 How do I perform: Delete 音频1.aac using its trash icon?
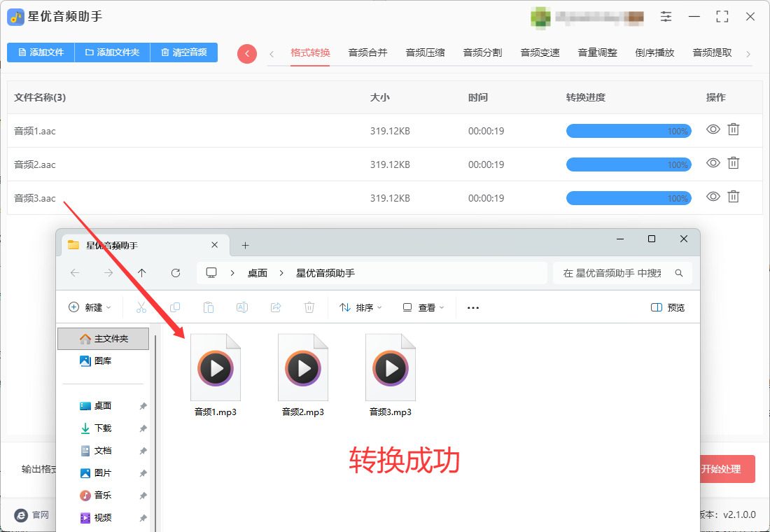click(x=733, y=129)
